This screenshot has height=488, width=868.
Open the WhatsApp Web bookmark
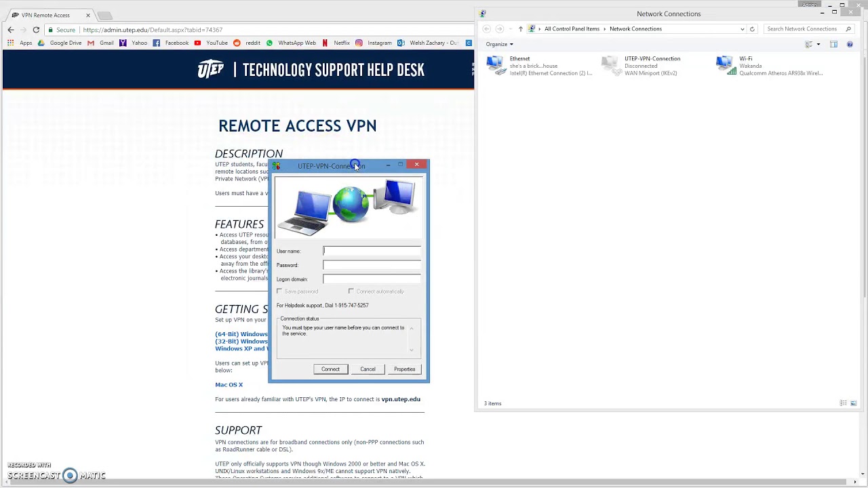coord(291,43)
